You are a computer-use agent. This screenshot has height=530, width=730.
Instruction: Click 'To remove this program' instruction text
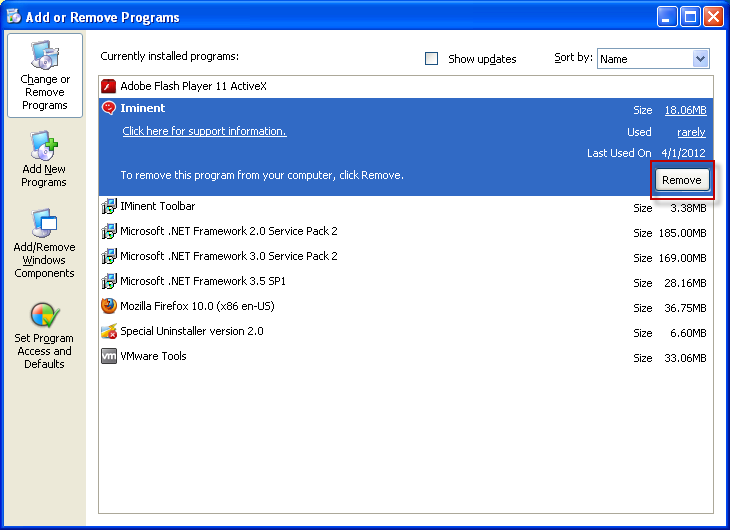point(262,176)
